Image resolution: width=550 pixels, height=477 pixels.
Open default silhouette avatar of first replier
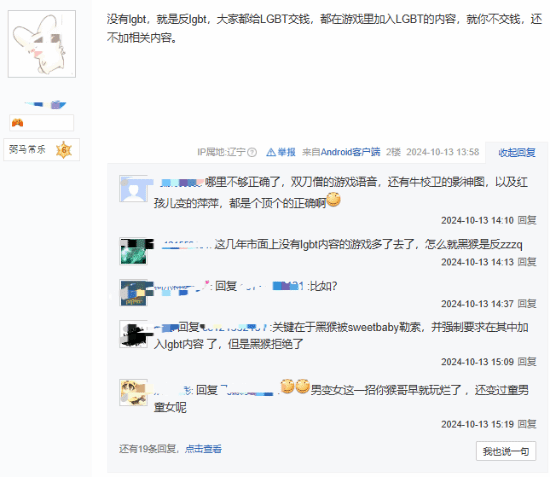[x=133, y=189]
